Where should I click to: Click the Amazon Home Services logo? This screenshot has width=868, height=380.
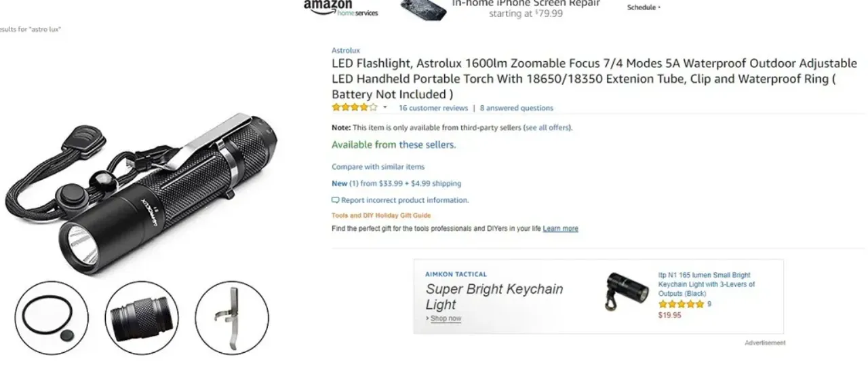[341, 8]
